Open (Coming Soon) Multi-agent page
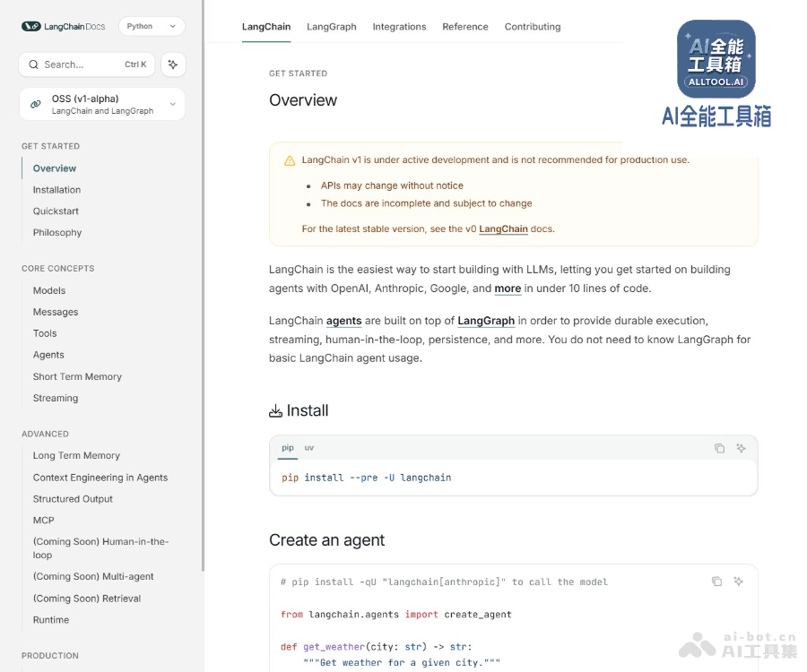 point(93,576)
